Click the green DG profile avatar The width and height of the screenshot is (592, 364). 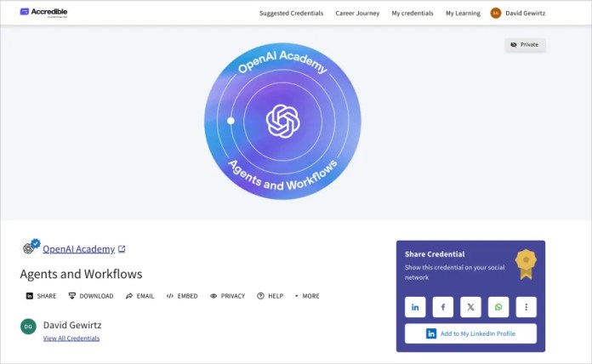28,327
